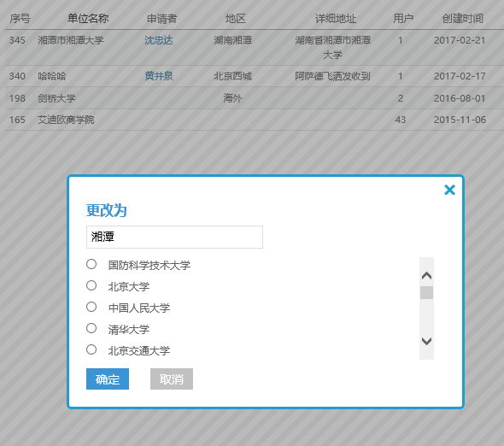Click the scroll up arrow in list
Image resolution: width=504 pixels, height=446 pixels.
[426, 276]
